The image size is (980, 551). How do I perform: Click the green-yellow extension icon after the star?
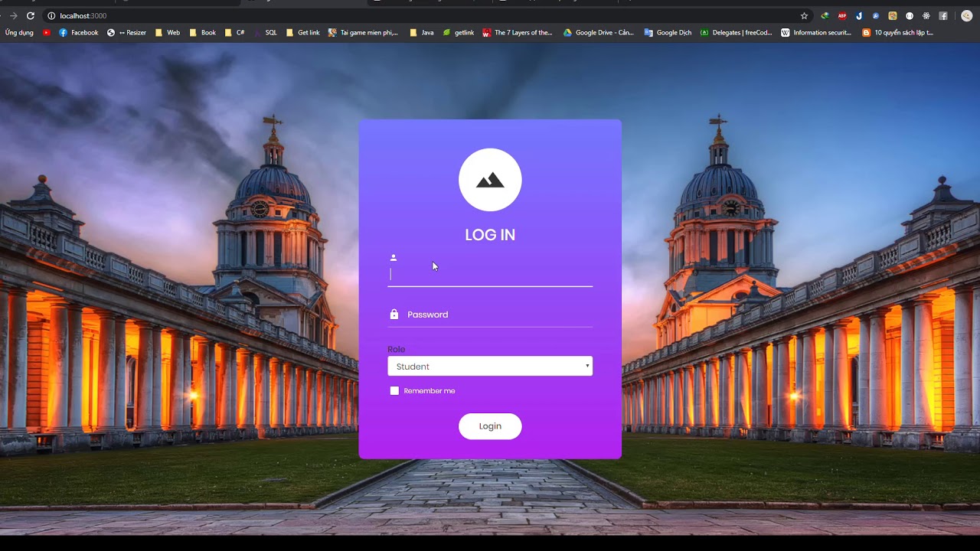pyautogui.click(x=825, y=15)
